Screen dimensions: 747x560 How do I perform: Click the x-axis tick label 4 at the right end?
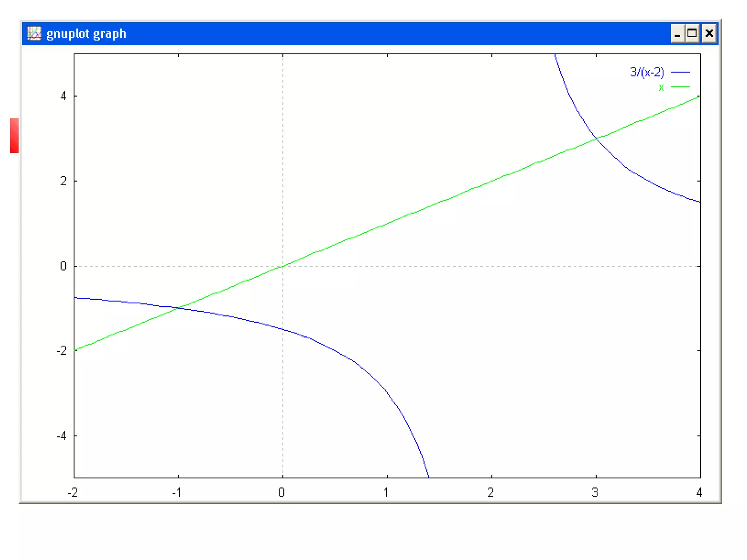699,493
